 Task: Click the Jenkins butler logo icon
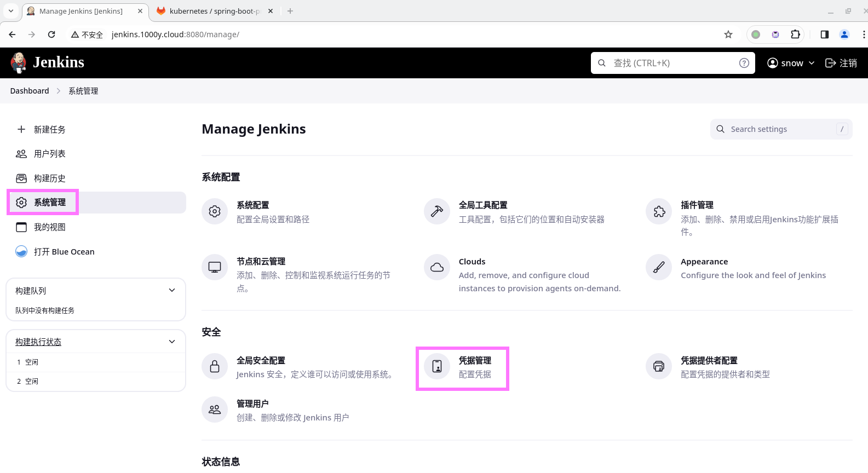[x=19, y=63]
